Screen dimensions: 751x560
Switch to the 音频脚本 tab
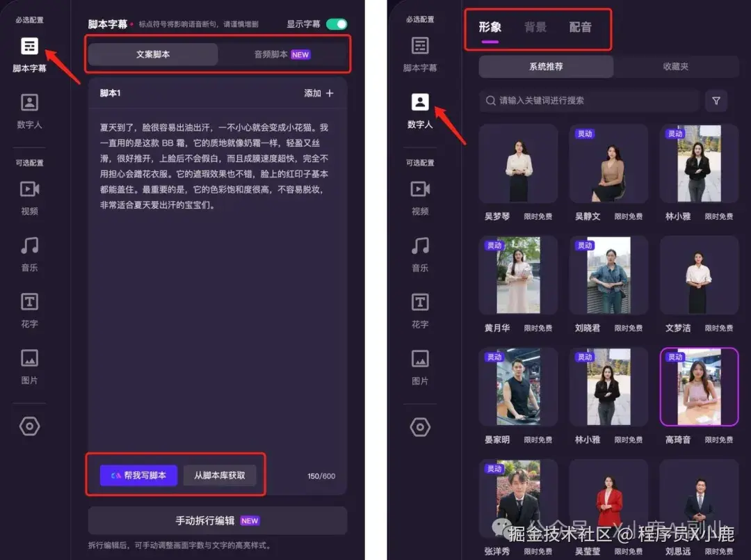pos(270,54)
